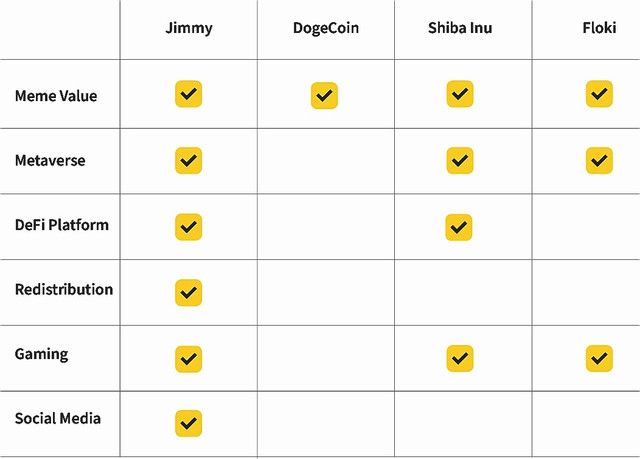Click Jimmy's Metaverse checkmark

tap(188, 160)
